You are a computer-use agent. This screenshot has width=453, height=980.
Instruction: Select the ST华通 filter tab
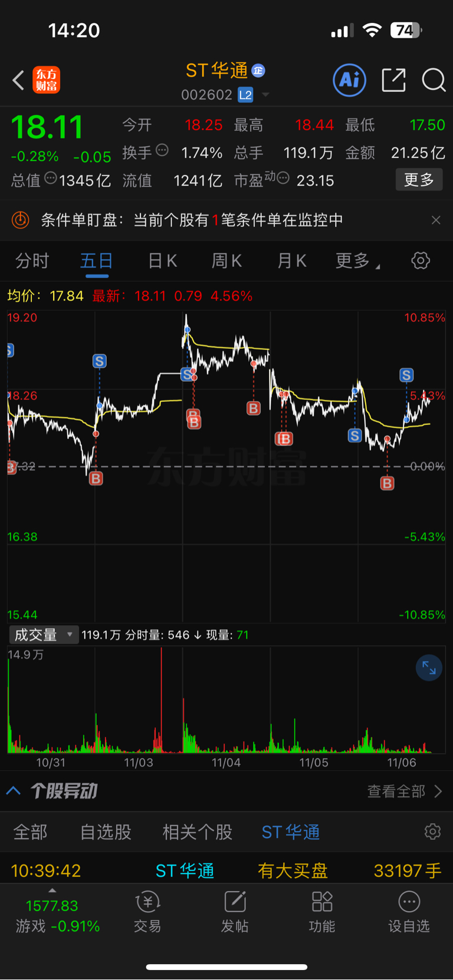tap(291, 832)
